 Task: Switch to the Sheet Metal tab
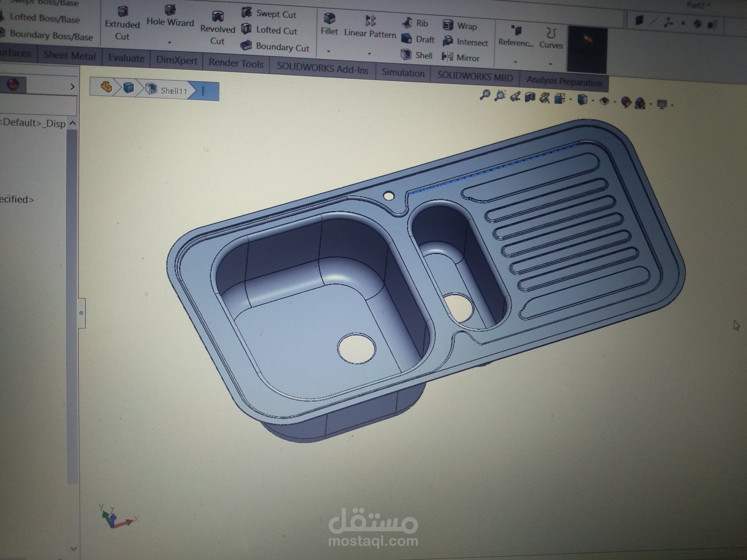pyautogui.click(x=69, y=56)
